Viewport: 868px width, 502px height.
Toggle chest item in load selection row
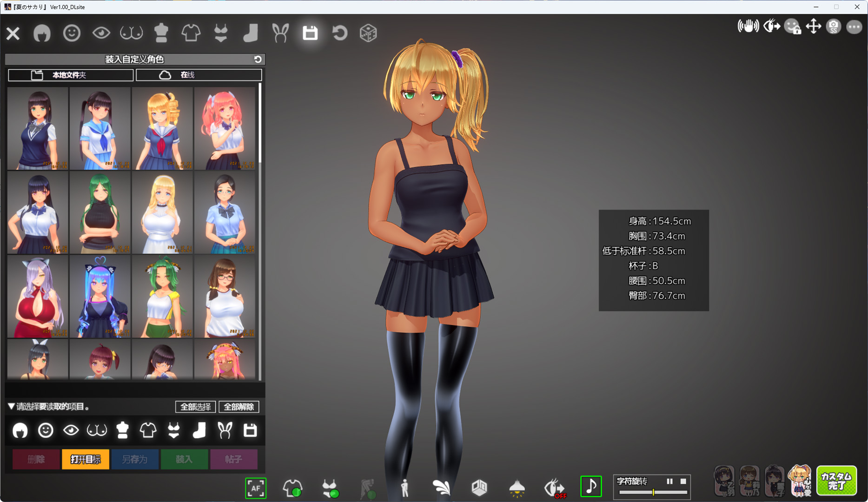click(x=97, y=430)
